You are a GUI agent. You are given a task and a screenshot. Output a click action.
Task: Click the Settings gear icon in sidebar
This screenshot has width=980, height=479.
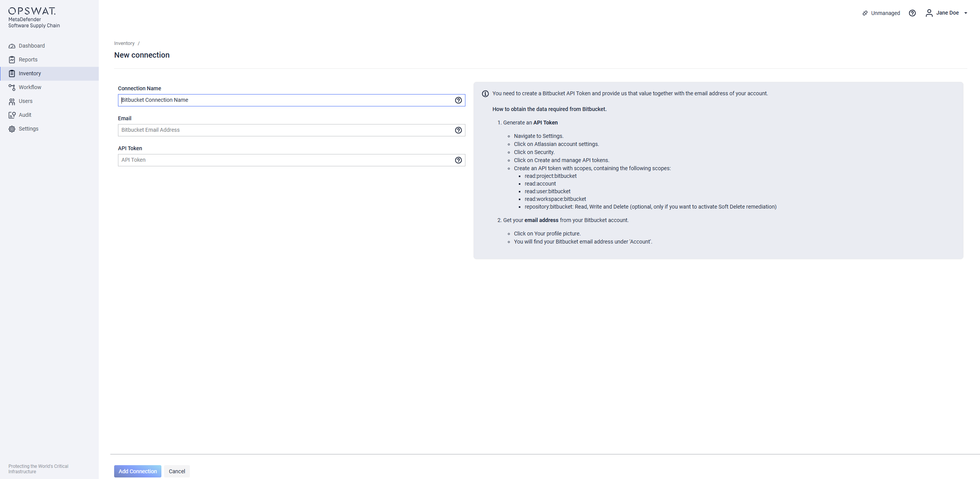pyautogui.click(x=12, y=129)
